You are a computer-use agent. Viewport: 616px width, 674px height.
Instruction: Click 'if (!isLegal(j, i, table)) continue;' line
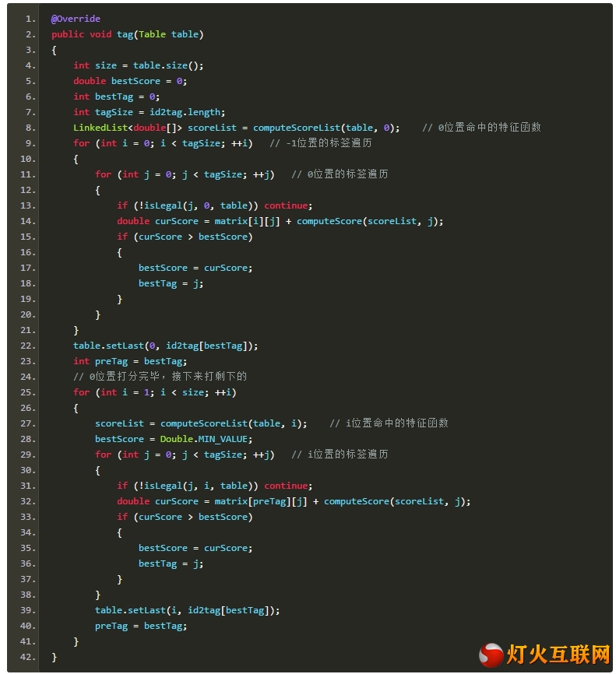click(215, 486)
